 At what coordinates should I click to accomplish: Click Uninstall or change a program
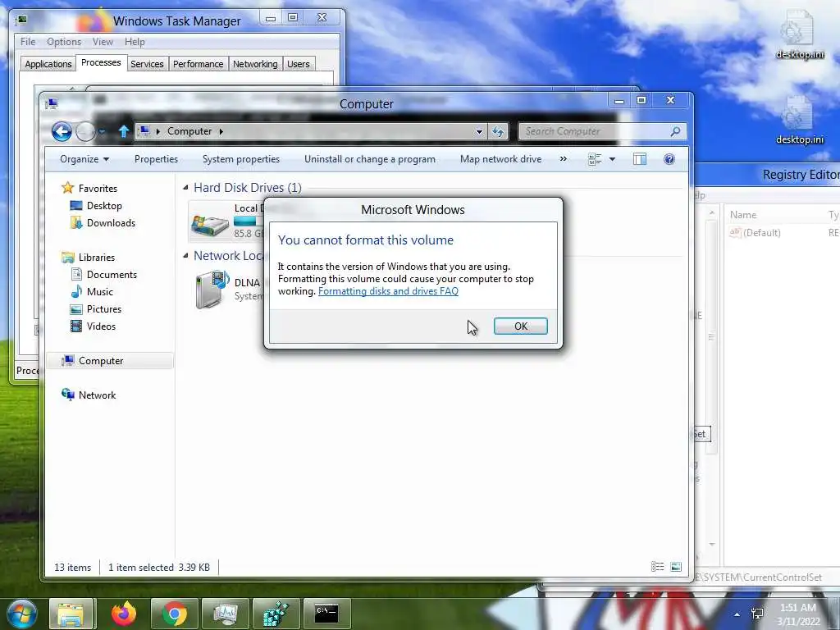(x=370, y=159)
